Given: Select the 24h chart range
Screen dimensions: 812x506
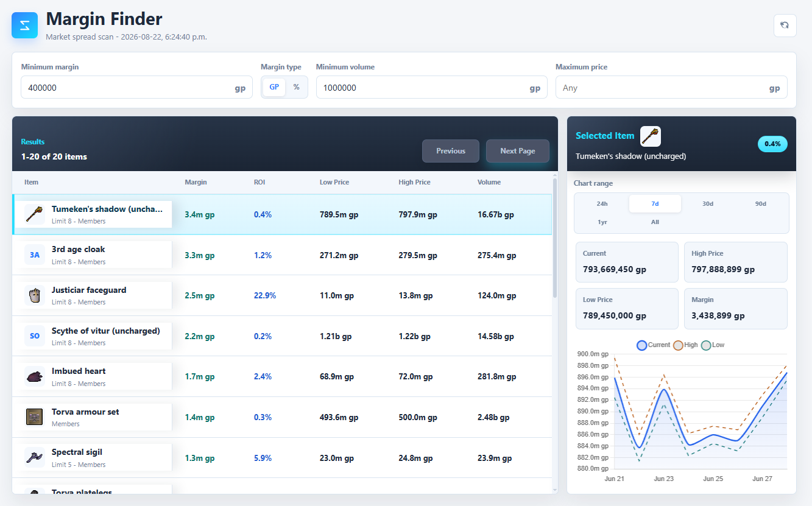Looking at the screenshot, I should [x=602, y=204].
